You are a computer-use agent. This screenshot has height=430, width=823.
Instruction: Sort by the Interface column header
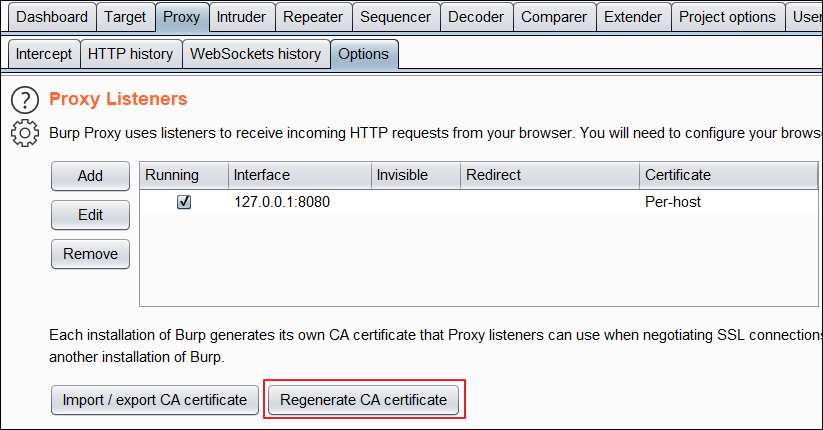click(x=300, y=175)
